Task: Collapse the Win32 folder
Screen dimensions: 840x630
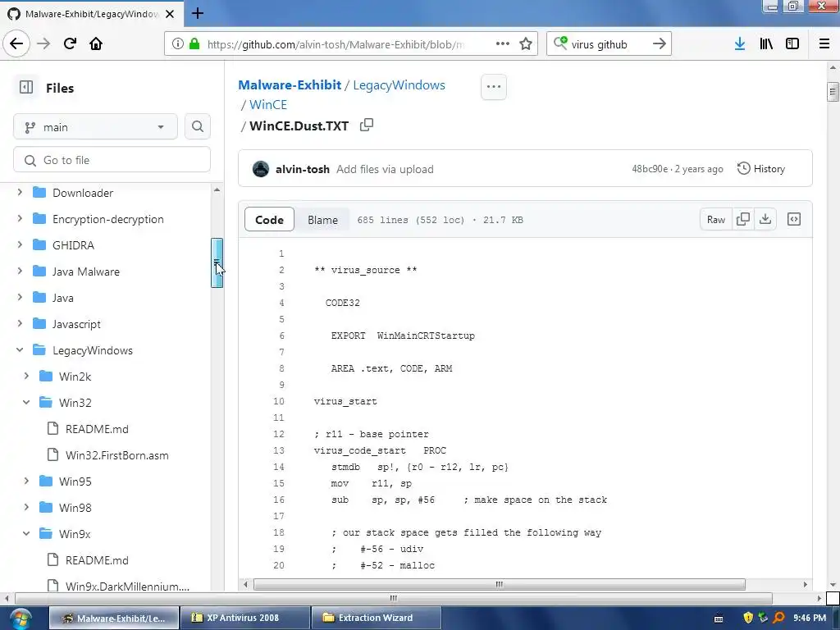Action: click(26, 402)
